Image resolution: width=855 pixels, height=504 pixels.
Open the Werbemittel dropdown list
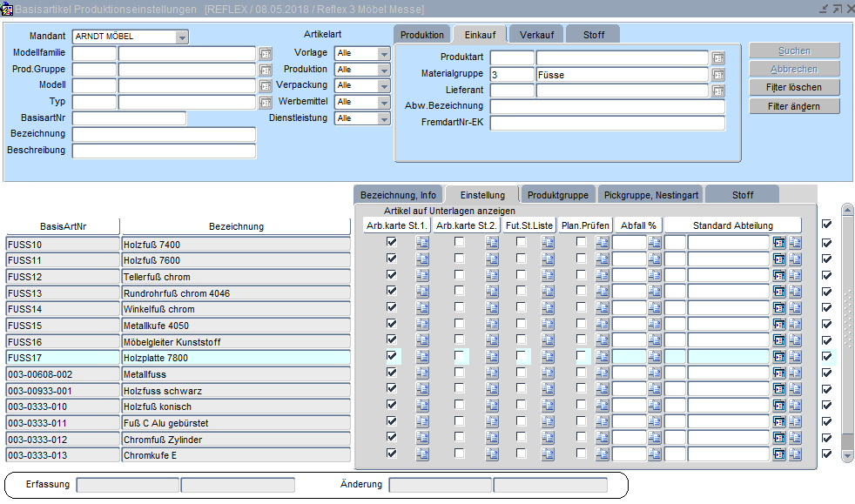[384, 102]
